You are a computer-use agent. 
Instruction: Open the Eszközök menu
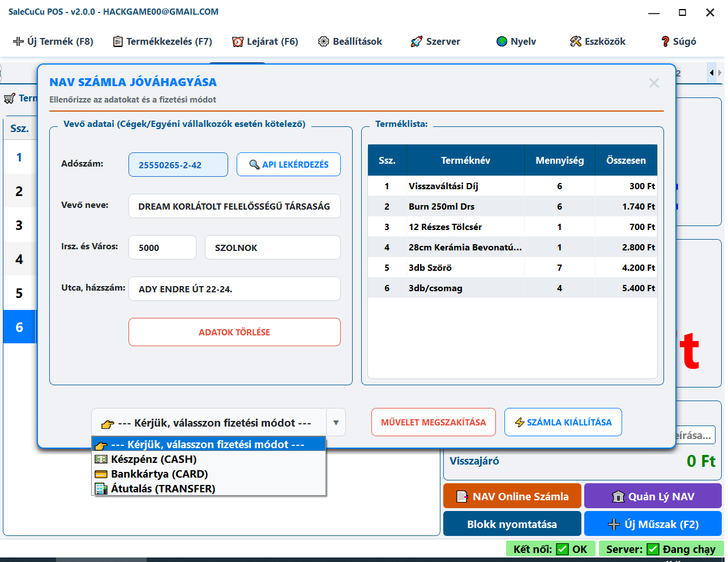[598, 41]
